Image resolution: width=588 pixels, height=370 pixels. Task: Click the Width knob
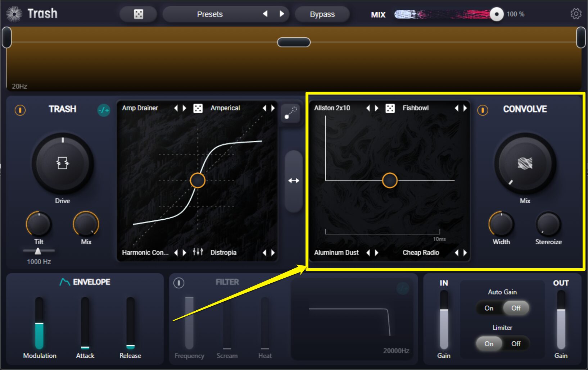501,224
